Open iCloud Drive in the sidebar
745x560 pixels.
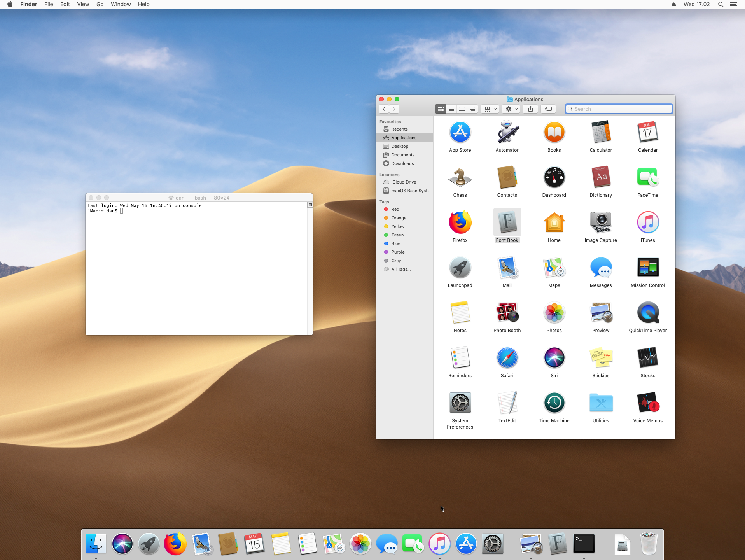click(404, 182)
